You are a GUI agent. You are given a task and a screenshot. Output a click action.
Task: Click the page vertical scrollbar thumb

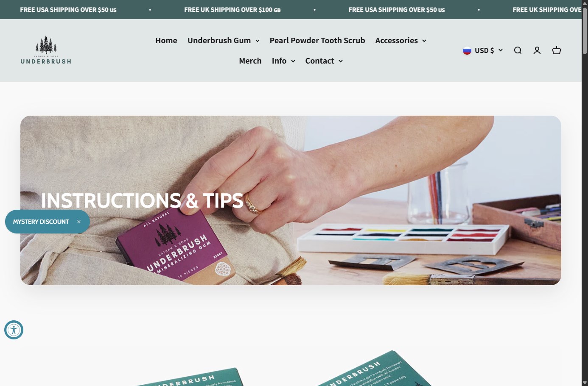click(585, 30)
